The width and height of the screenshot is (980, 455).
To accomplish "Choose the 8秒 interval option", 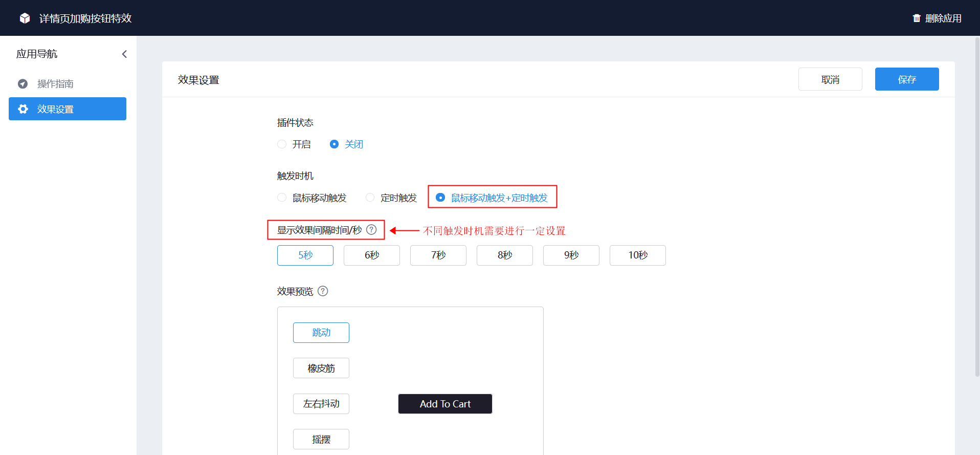I will tap(505, 255).
